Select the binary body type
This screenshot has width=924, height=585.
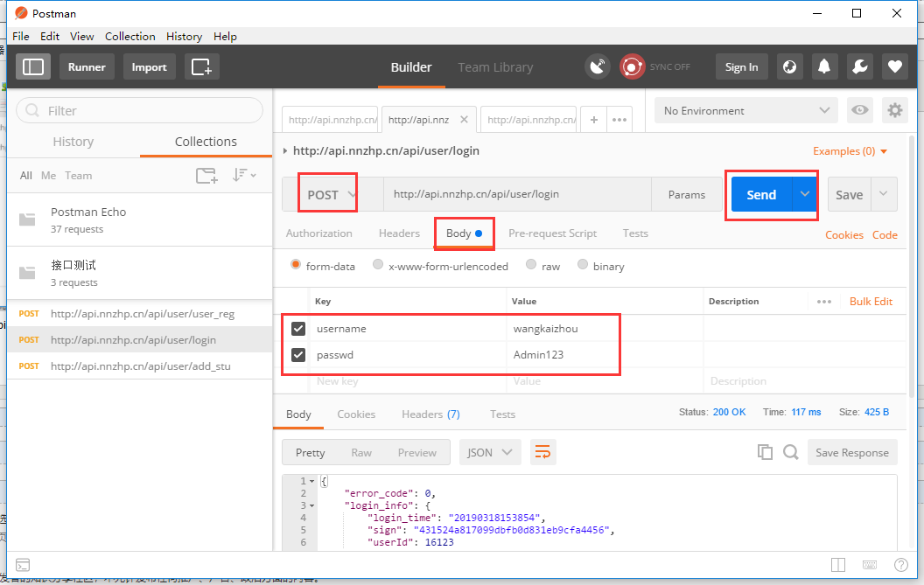point(582,264)
